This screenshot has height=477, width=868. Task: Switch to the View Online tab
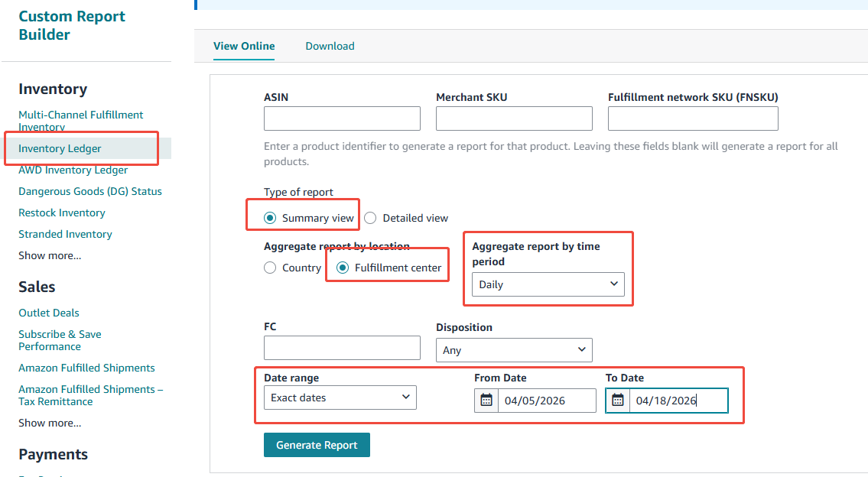click(244, 46)
